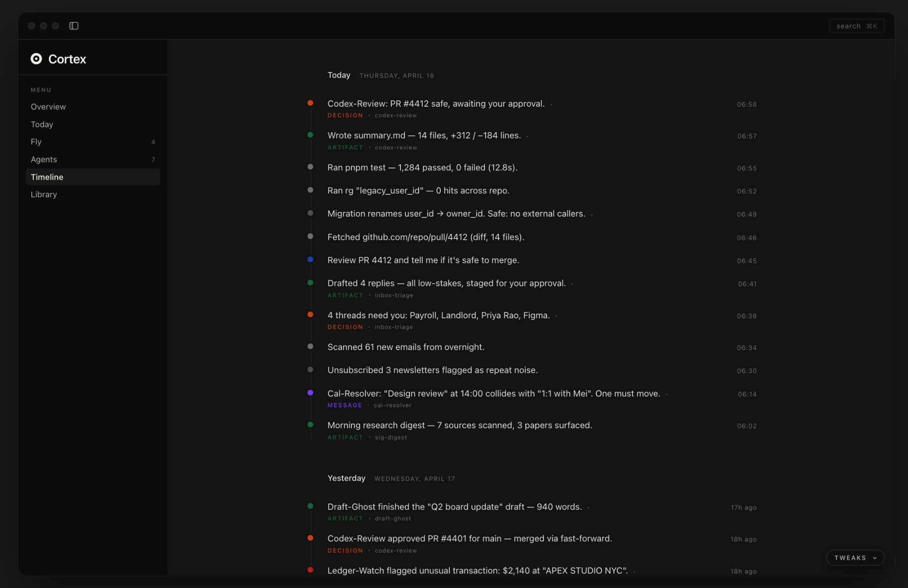The height and width of the screenshot is (588, 908).
Task: Click DECISION tag under PR #4412 entry
Action: [x=345, y=115]
